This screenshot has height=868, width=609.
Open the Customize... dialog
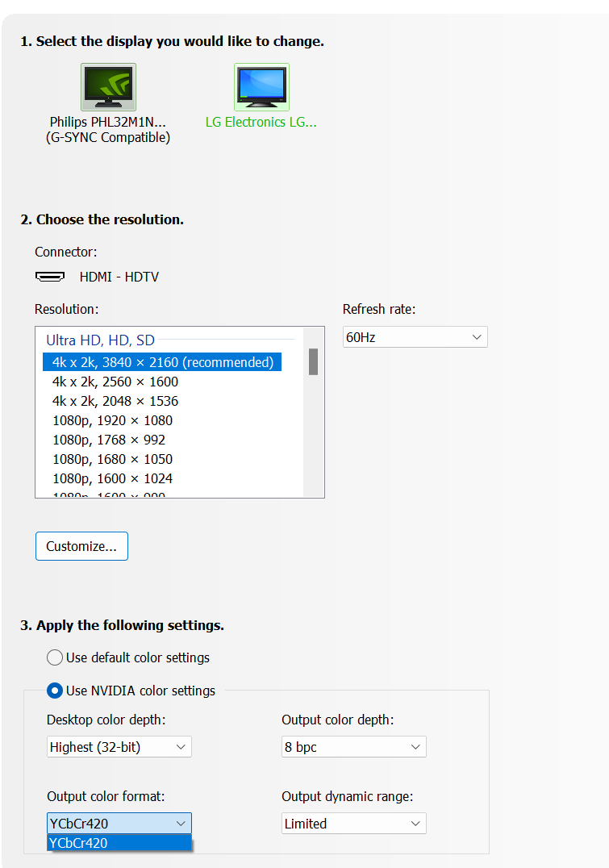[82, 546]
